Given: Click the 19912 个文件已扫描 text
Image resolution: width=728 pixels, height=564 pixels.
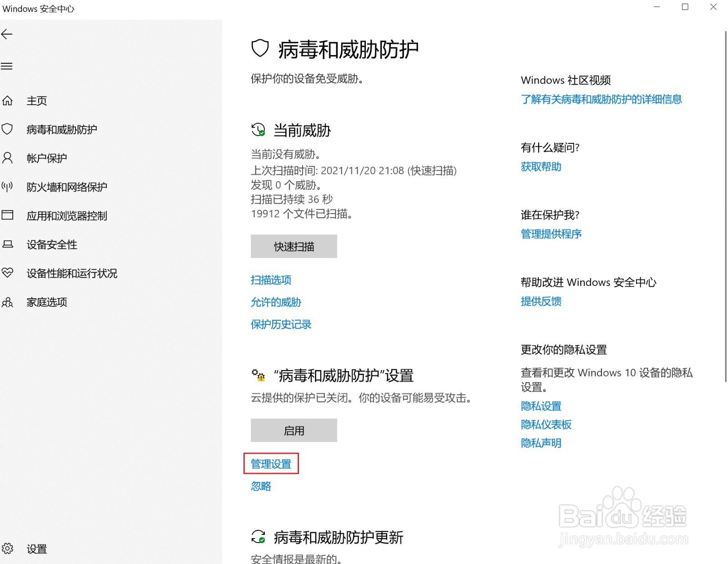Looking at the screenshot, I should pyautogui.click(x=302, y=213).
